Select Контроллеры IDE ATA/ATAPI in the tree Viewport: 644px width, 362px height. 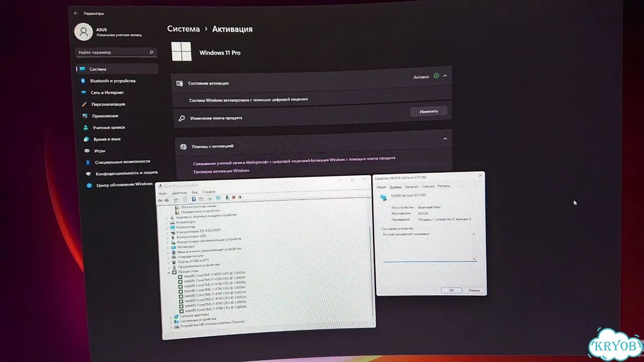199,231
